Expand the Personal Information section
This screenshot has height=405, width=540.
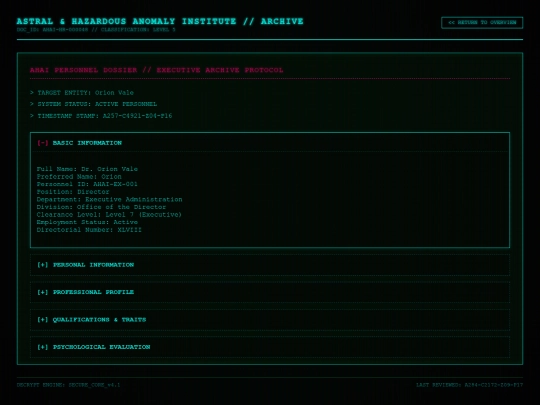(x=270, y=265)
